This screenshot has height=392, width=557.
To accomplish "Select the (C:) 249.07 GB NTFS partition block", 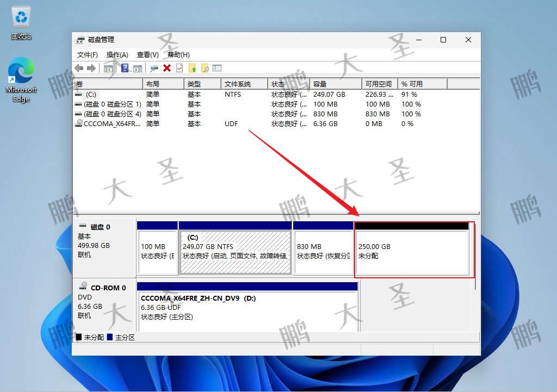I will tap(235, 248).
